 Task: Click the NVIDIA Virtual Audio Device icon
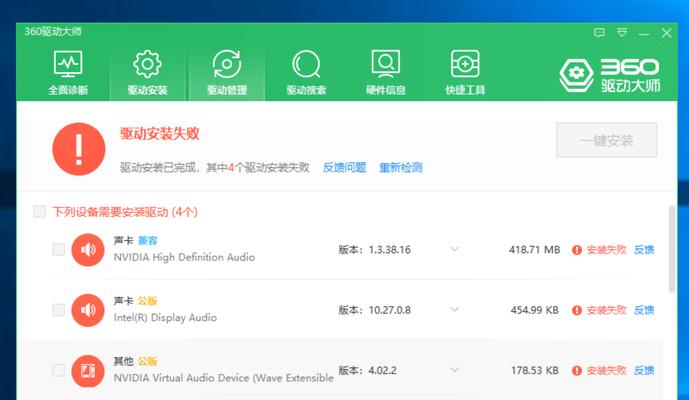click(x=88, y=371)
